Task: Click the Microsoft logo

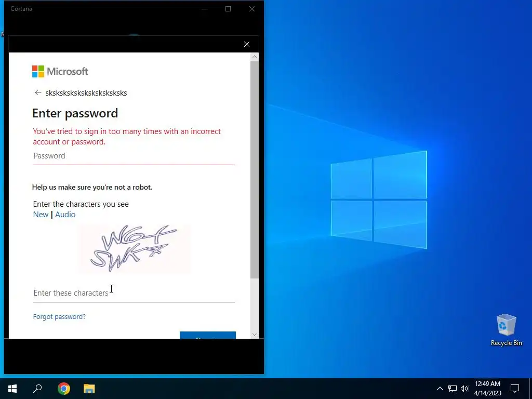Action: click(x=60, y=71)
